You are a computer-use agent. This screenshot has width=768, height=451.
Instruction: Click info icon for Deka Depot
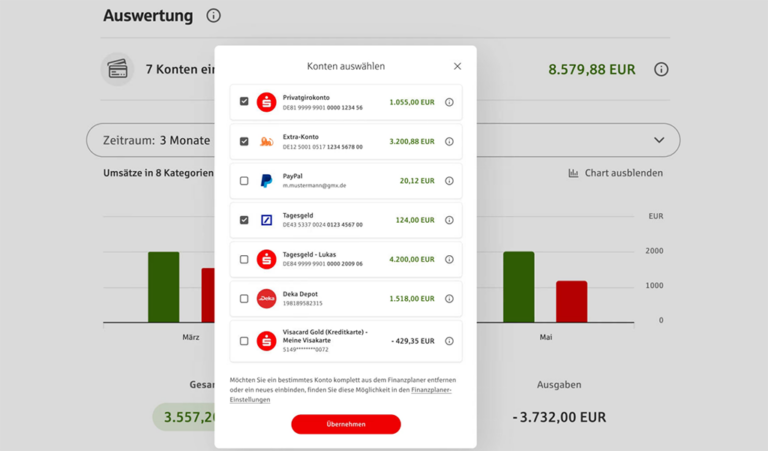coord(449,298)
